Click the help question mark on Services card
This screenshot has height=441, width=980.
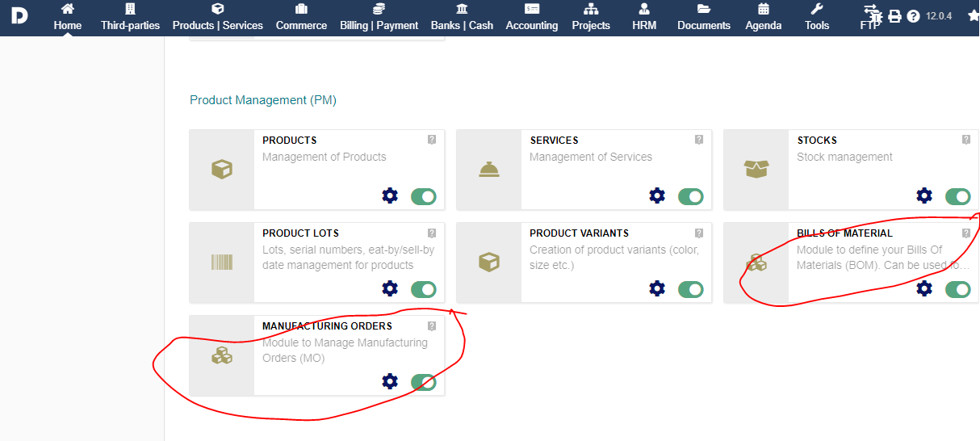(699, 140)
